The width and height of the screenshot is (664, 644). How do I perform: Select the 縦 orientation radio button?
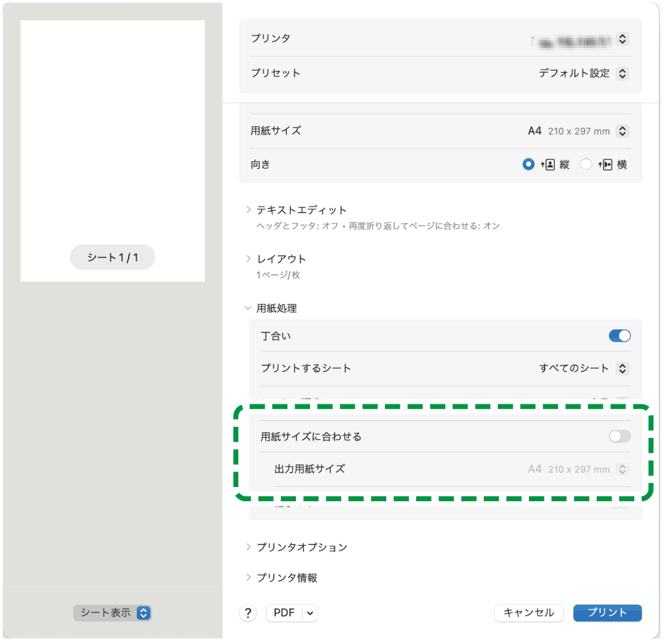[x=528, y=164]
